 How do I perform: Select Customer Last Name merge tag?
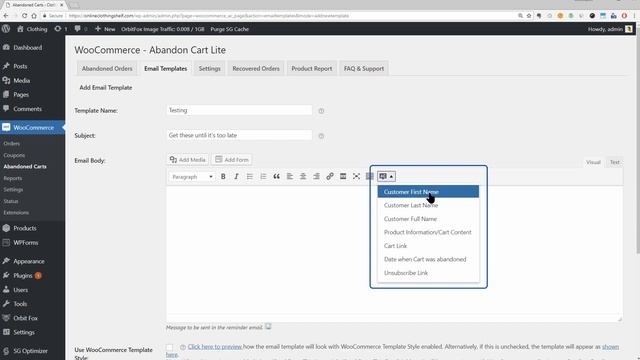428,205
